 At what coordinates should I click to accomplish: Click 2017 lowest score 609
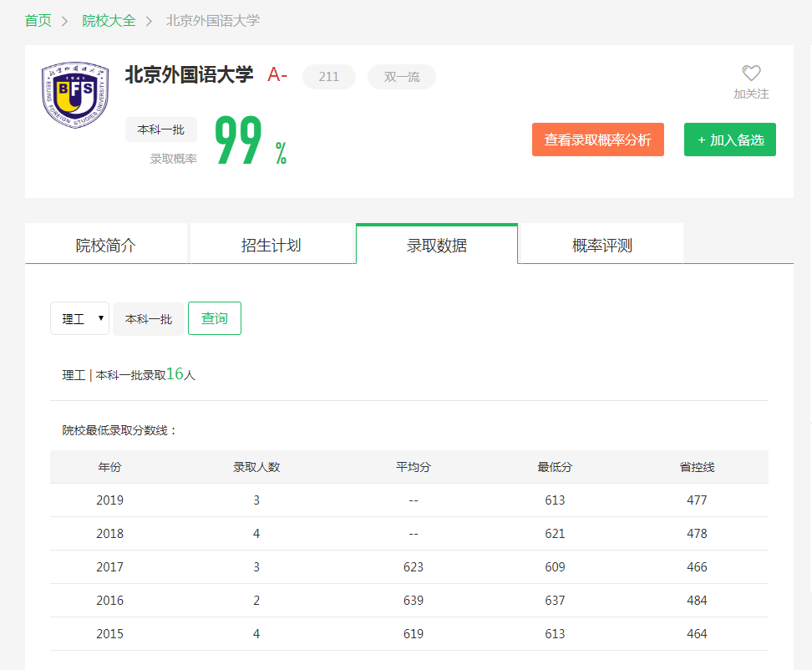click(555, 567)
